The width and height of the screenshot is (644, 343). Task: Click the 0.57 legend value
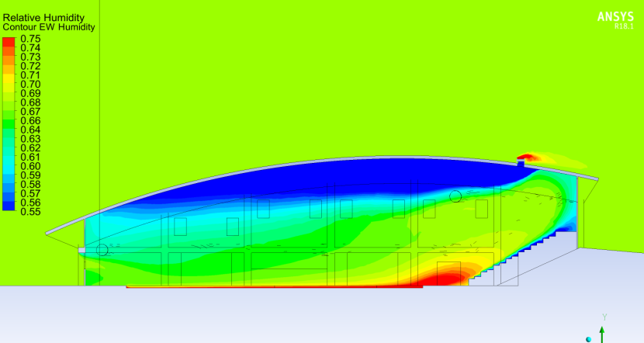click(30, 193)
